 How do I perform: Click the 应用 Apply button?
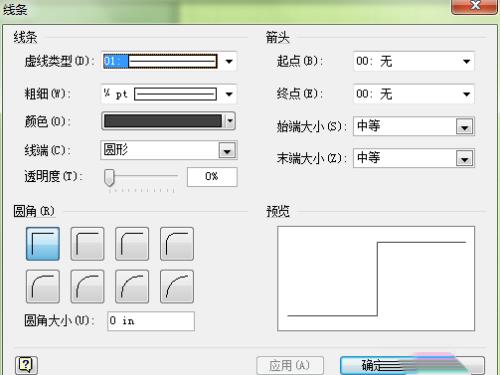(290, 365)
